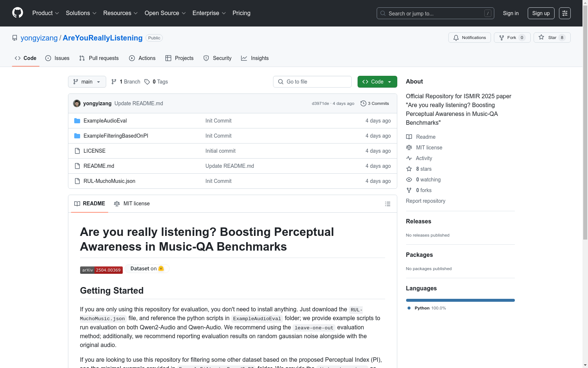Click the yongyizang avatar in commit row
This screenshot has width=588, height=368.
coord(77,103)
